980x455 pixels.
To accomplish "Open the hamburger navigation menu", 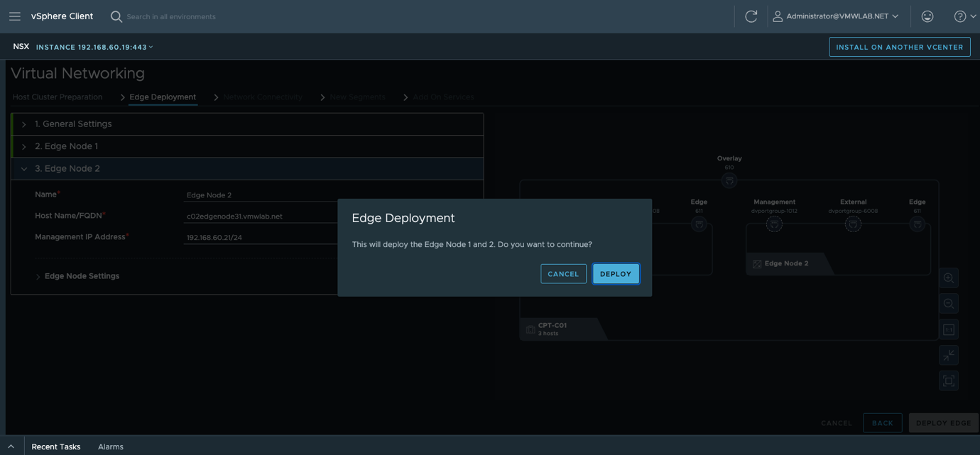I will 15,16.
